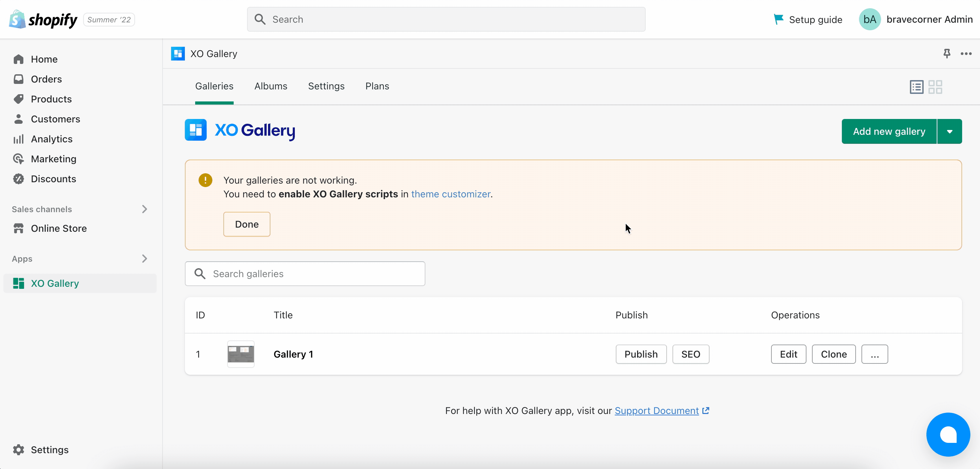Open the bA account avatar
The height and width of the screenshot is (469, 980).
(870, 19)
